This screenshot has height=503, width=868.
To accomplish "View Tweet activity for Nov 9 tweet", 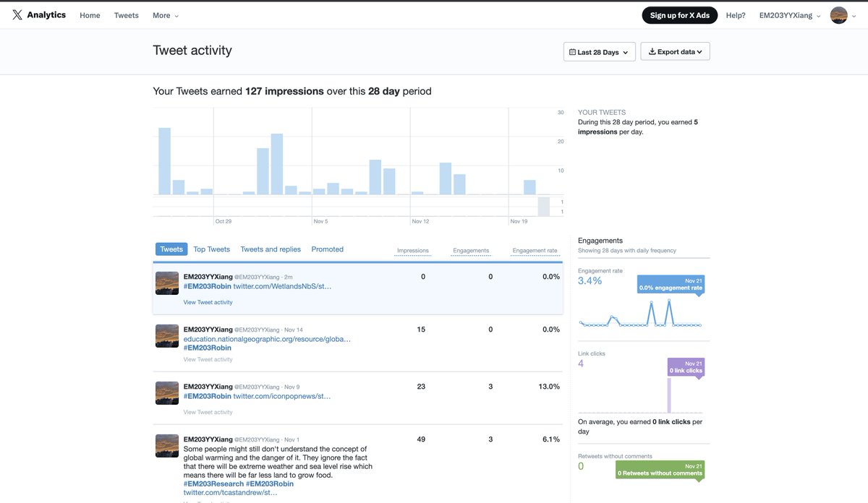I will click(x=208, y=412).
